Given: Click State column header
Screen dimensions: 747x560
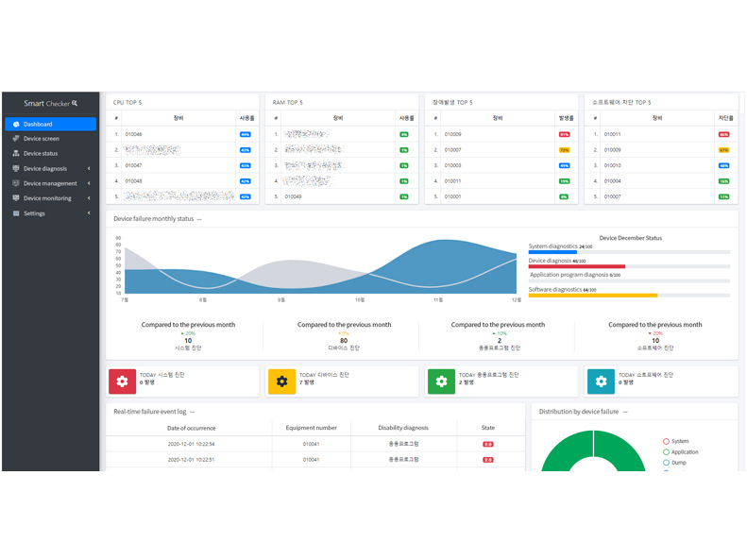Looking at the screenshot, I should click(488, 428).
